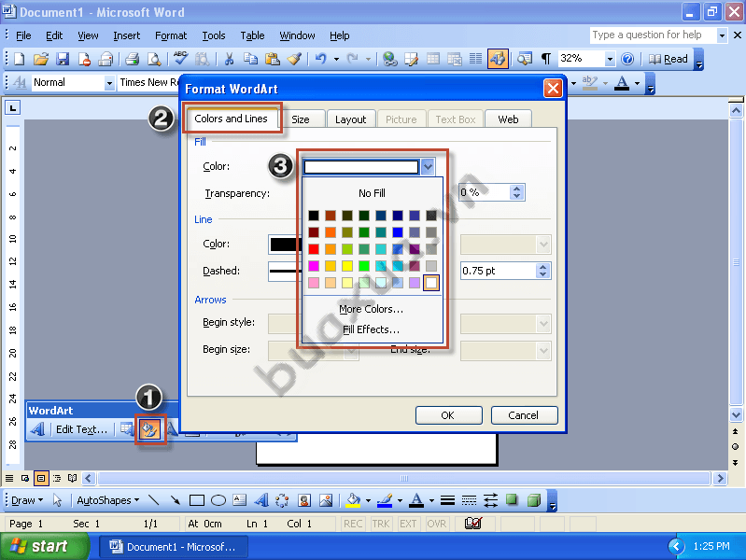This screenshot has height=560, width=746.
Task: Click the 3-D Style green cube icon
Action: pyautogui.click(x=534, y=499)
